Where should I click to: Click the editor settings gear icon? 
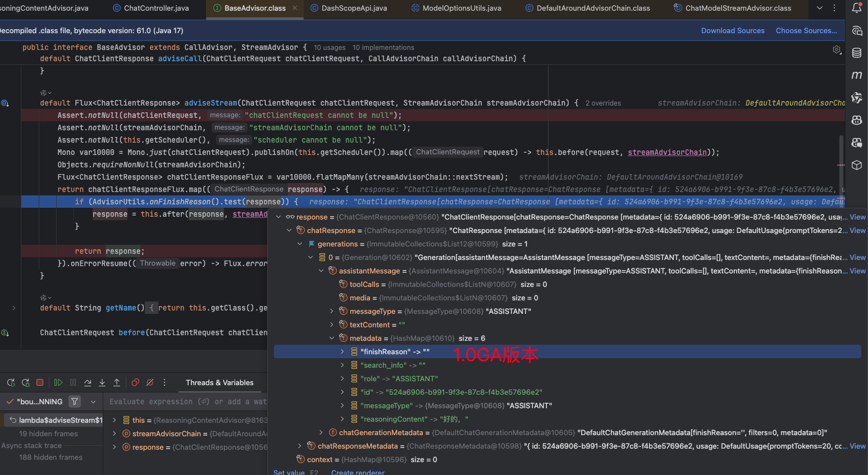(x=837, y=50)
